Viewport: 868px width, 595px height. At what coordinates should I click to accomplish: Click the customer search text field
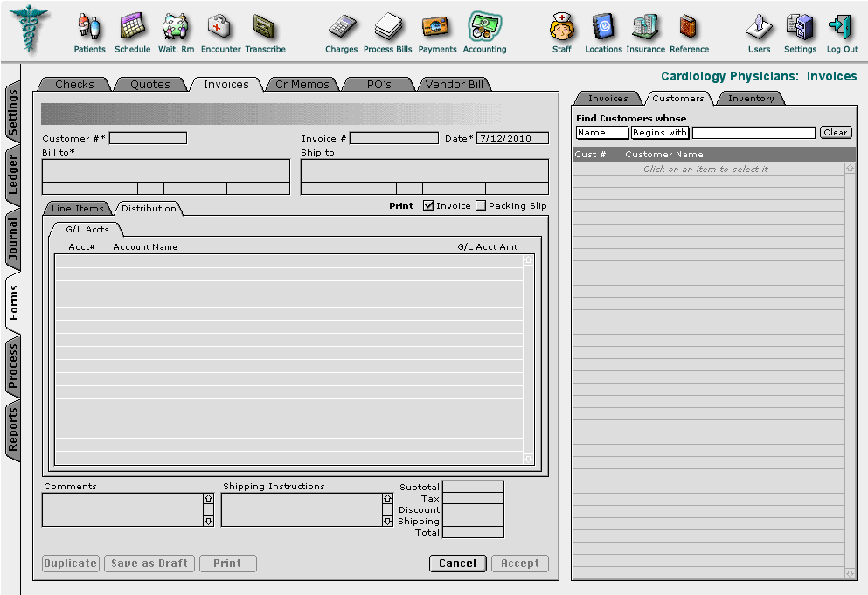click(x=753, y=133)
